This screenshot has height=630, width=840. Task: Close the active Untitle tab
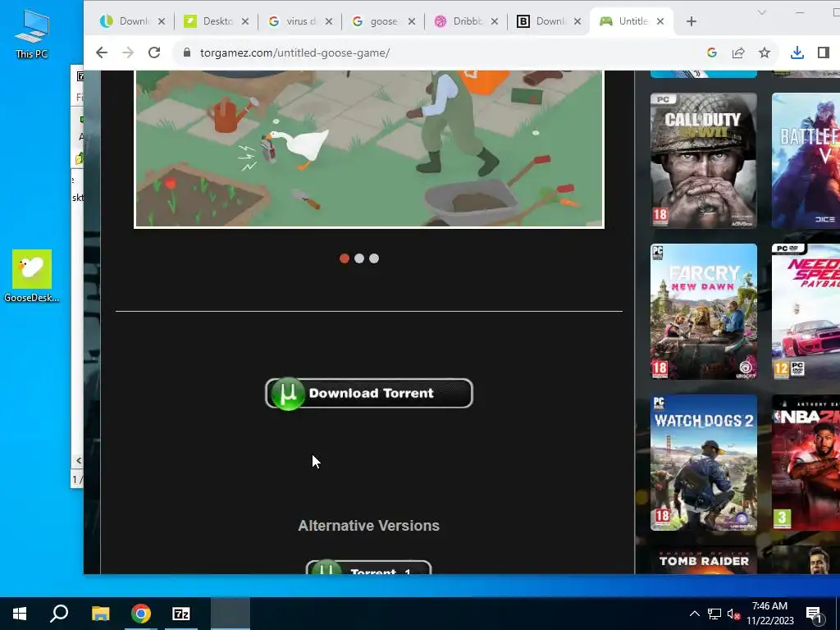coord(660,21)
